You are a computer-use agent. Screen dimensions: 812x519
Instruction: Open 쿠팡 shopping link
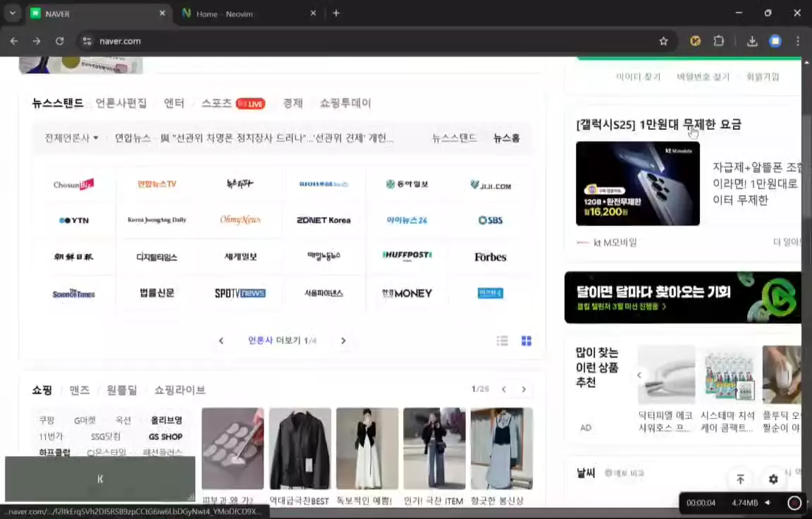pyautogui.click(x=47, y=420)
